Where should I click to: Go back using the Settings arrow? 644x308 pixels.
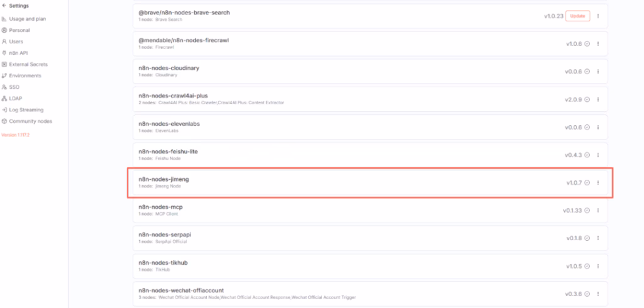click(5, 6)
